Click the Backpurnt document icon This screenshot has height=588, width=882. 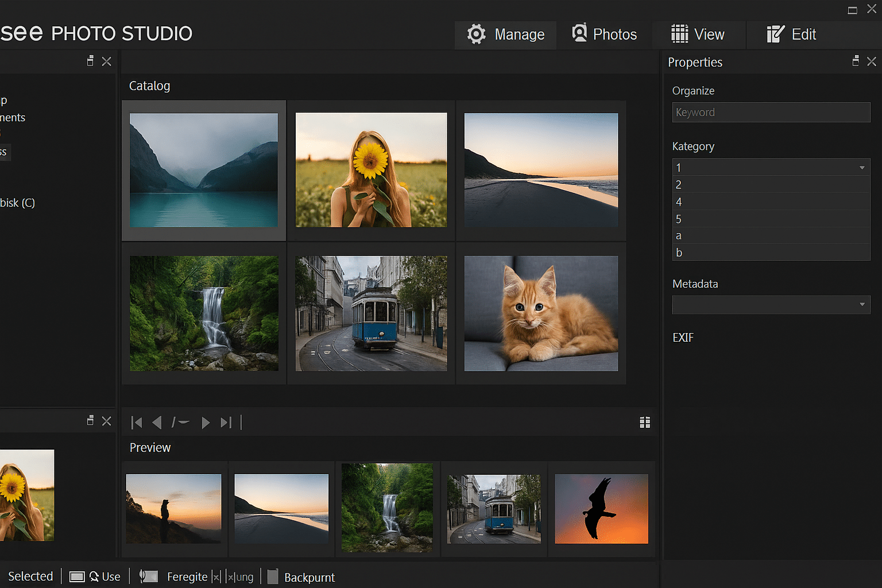tap(273, 577)
